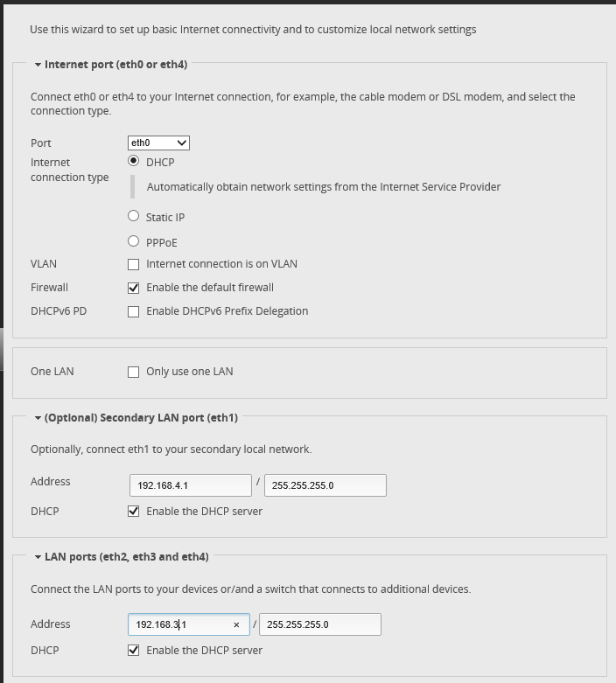Focus the 192.168.3.1 LAN address field
This screenshot has height=683, width=616.
pos(179,624)
